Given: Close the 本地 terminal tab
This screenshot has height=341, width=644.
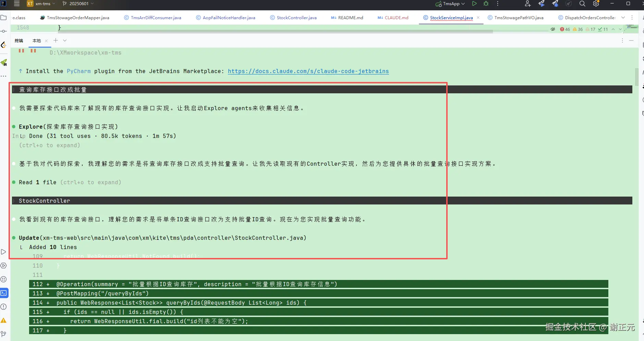Looking at the screenshot, I should coord(46,41).
